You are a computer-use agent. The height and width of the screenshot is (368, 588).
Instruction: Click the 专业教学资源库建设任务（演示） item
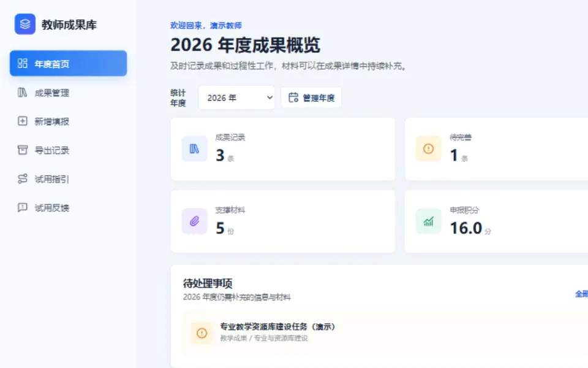[x=385, y=332]
